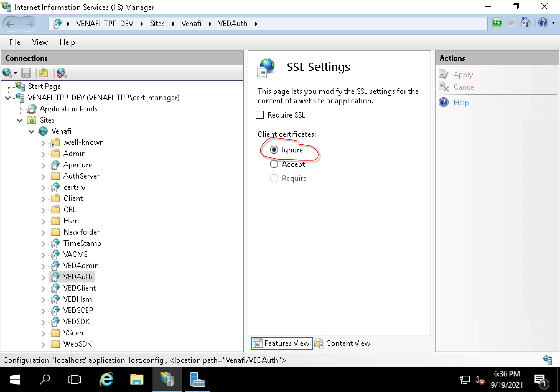Collapse the Sites node
Viewport: 560px width, 392px height.
tap(20, 120)
